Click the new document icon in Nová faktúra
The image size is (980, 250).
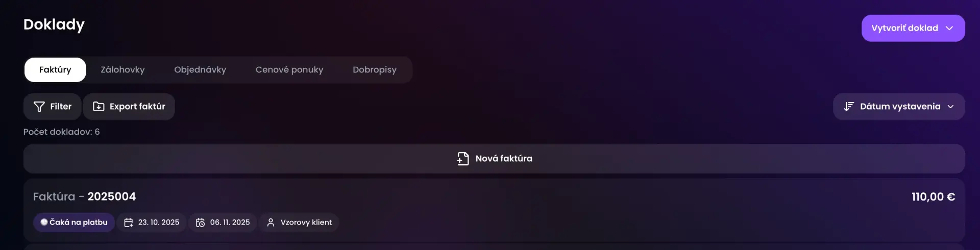pos(463,159)
